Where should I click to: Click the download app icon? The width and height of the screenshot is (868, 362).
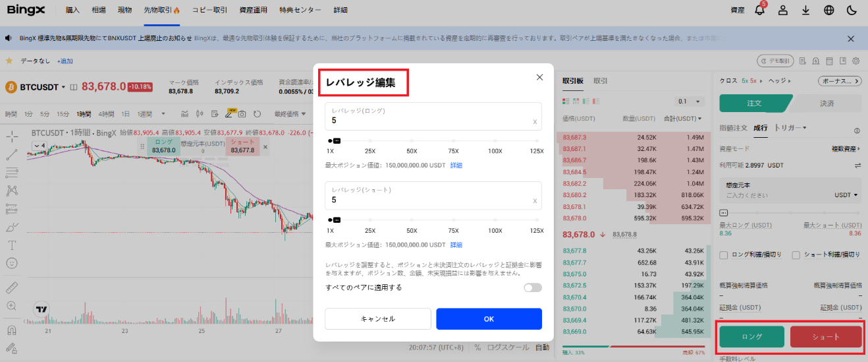pos(805,11)
